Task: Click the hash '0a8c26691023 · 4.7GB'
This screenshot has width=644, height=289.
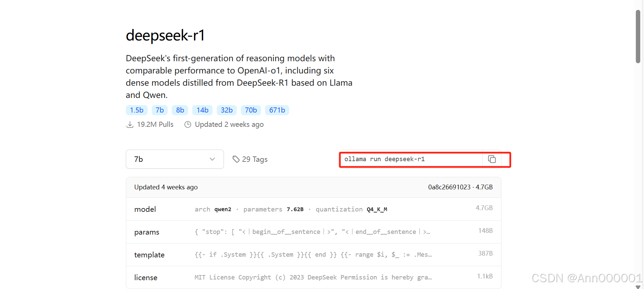Action: pyautogui.click(x=460, y=187)
